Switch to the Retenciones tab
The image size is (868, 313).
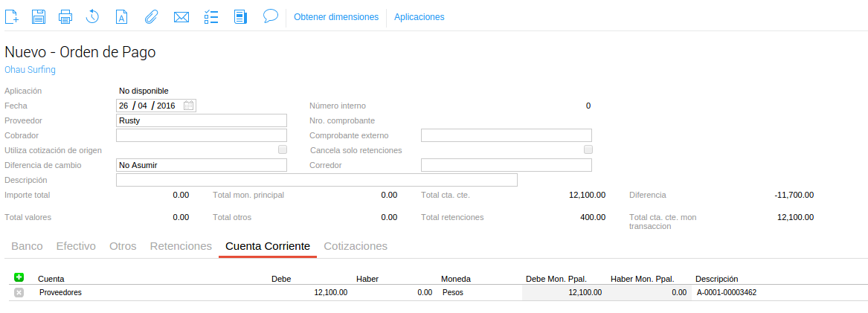coord(181,246)
